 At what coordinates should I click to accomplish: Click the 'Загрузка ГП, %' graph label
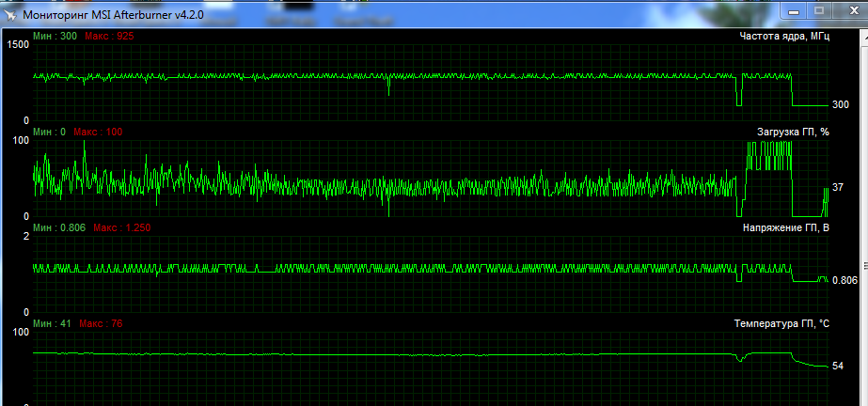(793, 133)
